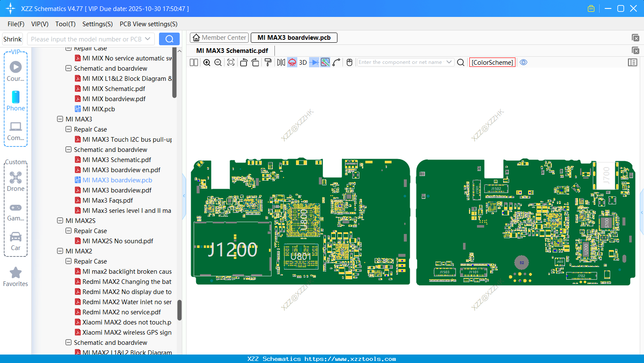The height and width of the screenshot is (363, 644).
Task: Toggle the eye visibility icon
Action: [523, 62]
